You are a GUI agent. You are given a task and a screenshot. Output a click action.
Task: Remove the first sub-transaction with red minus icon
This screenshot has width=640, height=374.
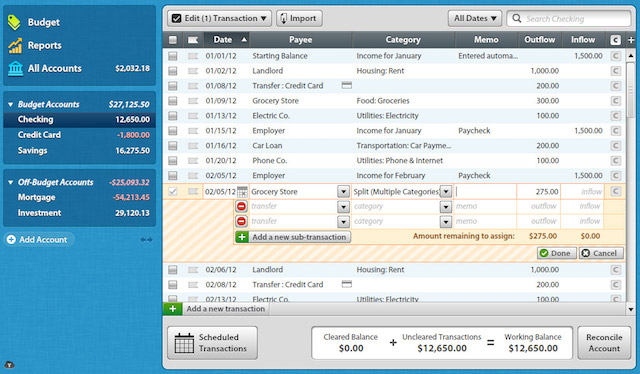(241, 207)
